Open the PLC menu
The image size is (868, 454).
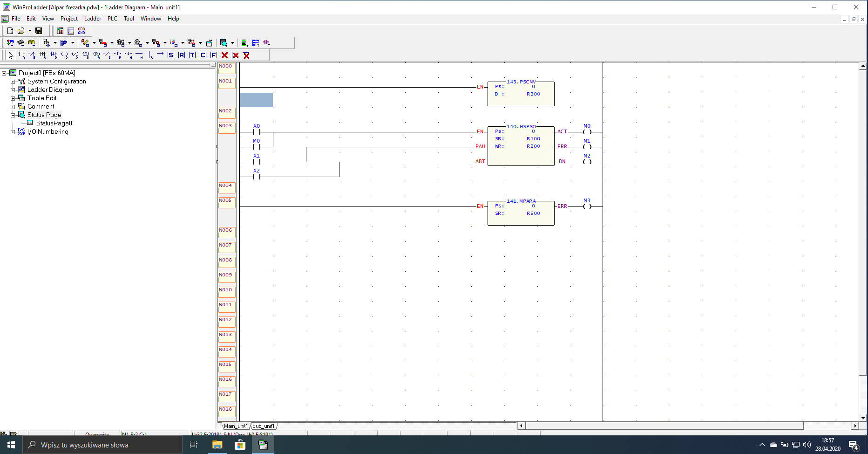point(112,19)
